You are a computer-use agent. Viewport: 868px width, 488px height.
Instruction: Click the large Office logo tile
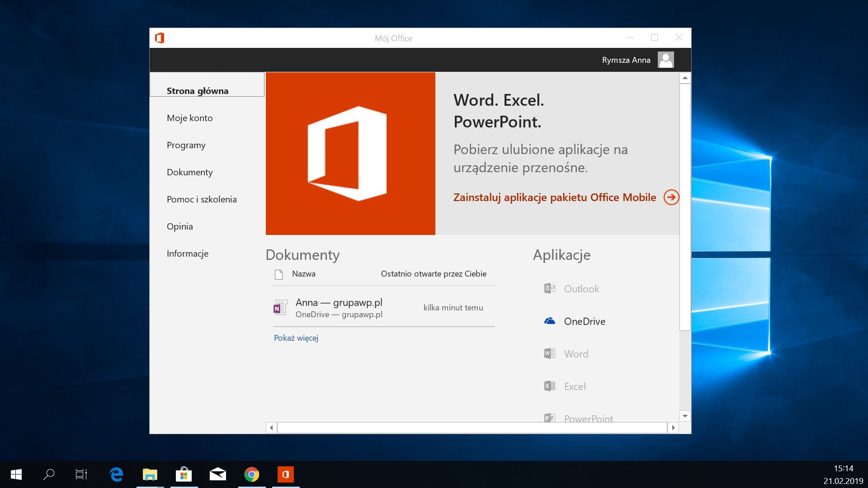pyautogui.click(x=350, y=154)
